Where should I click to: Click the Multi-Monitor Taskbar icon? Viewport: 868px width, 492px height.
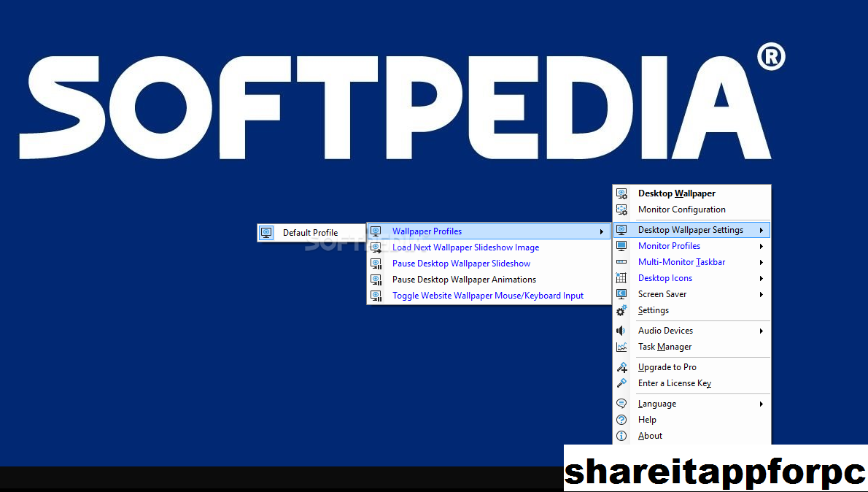click(621, 262)
